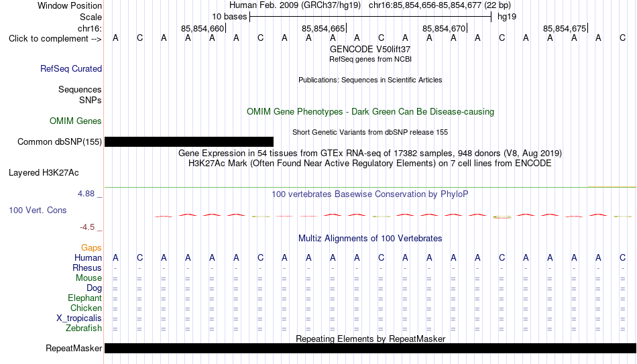Click 'Click to complement -->' label
The width and height of the screenshot is (637, 364).
coord(55,39)
